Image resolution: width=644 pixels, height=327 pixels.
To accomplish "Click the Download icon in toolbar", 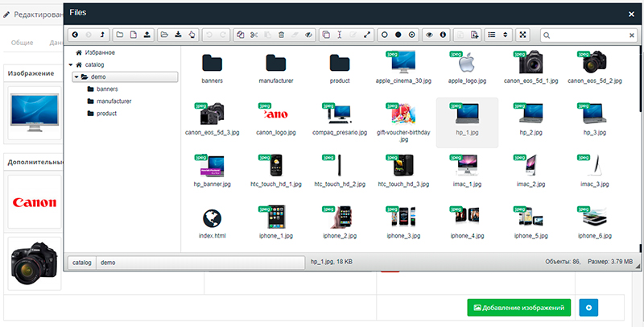I will (178, 35).
